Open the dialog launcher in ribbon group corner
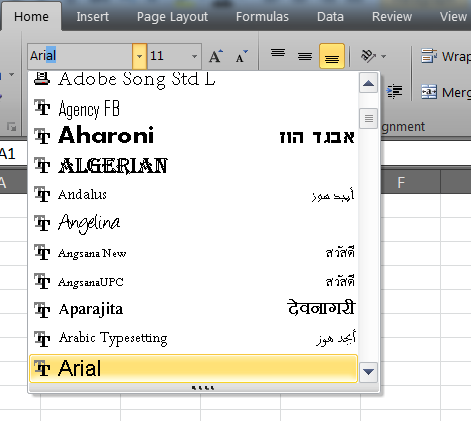 (12, 126)
